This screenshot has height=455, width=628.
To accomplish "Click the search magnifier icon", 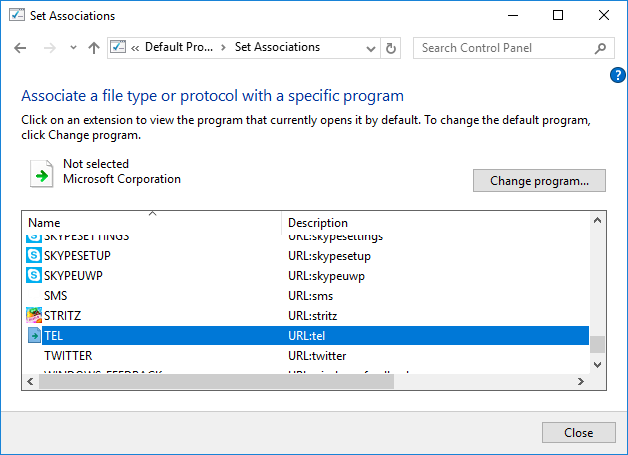I will point(600,48).
